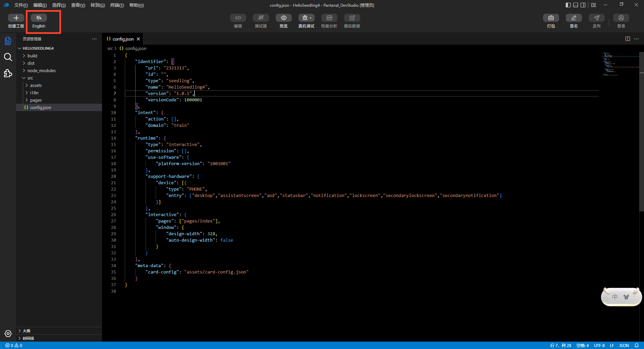This screenshot has height=349, width=644.
Task: Toggle bottom panel layout button
Action: 576,5
